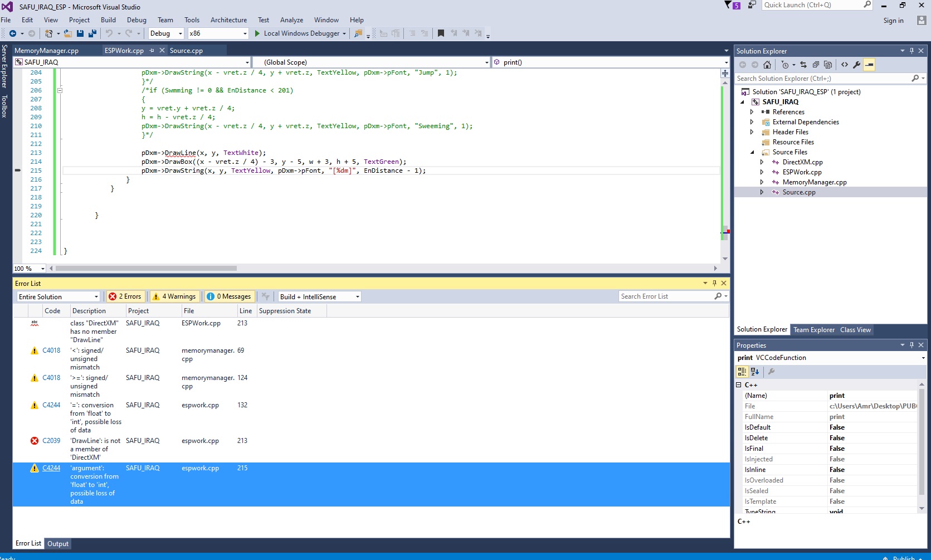Click the Error List filter funnel icon
Image resolution: width=931 pixels, height=560 pixels.
coord(266,296)
